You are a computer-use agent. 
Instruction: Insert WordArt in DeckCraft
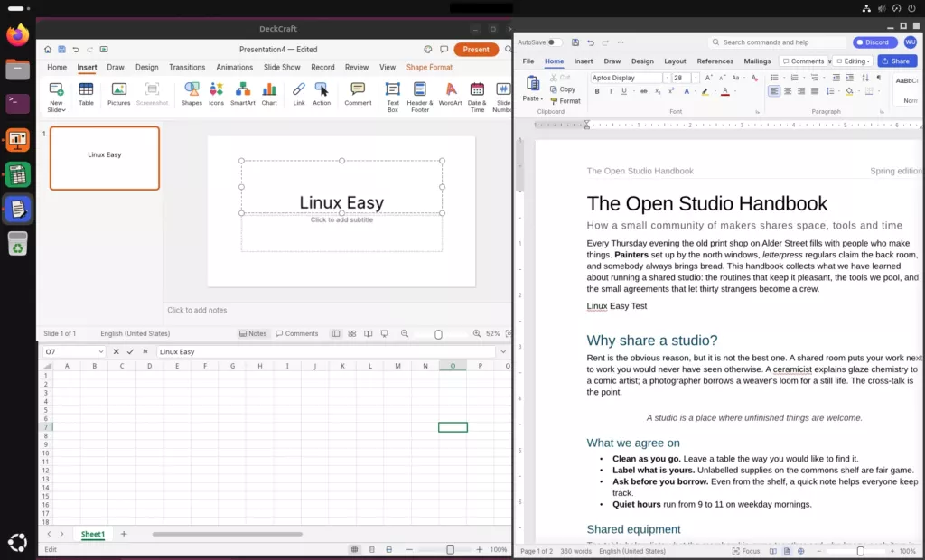click(x=450, y=94)
